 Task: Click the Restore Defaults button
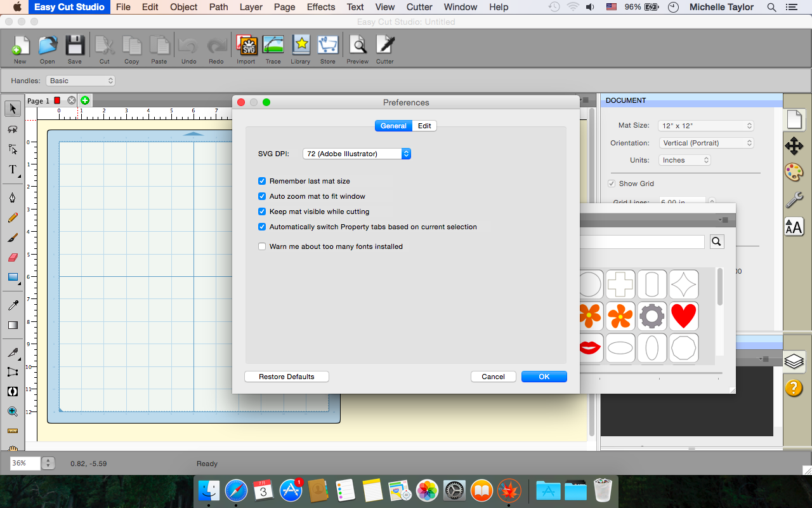pos(286,376)
